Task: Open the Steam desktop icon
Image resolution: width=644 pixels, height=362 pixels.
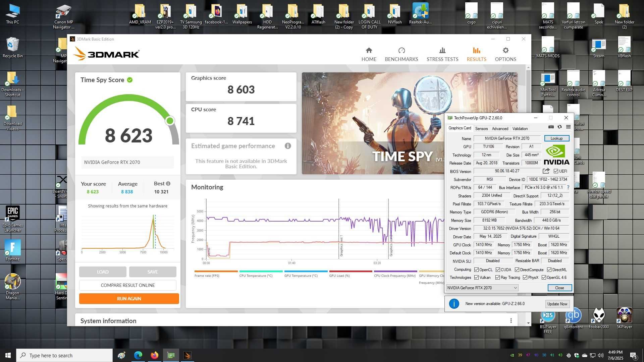Action: [x=599, y=48]
